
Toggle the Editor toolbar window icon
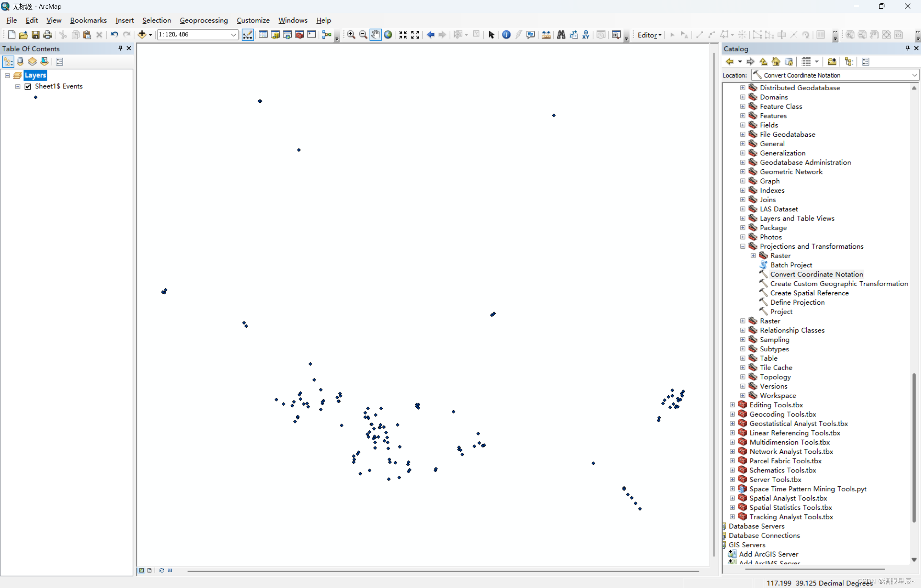pyautogui.click(x=247, y=35)
